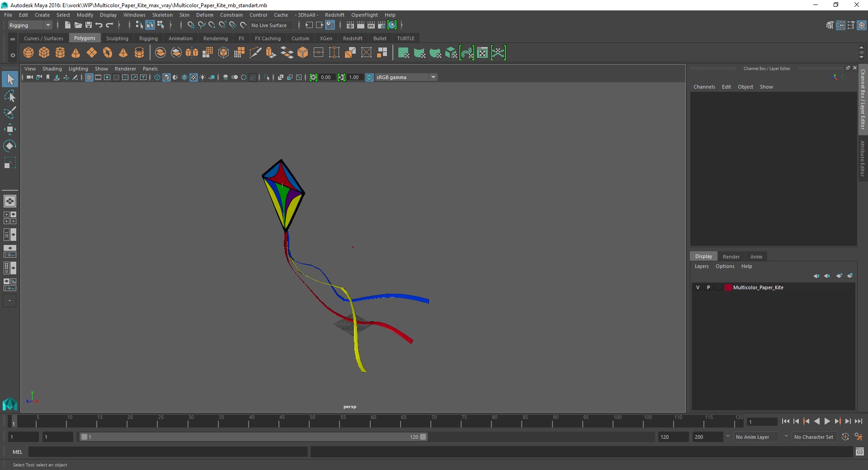
Task: Click the Undo arrow icon
Action: click(99, 25)
